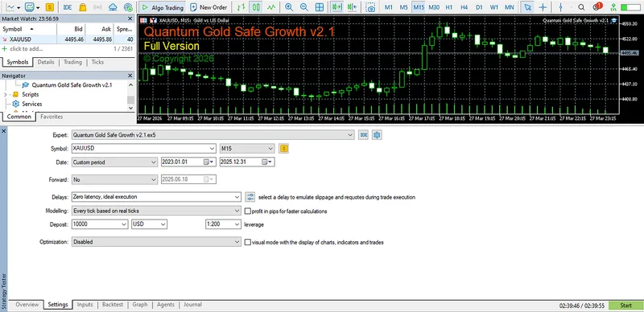The image size is (644, 312).
Task: Toggle chart auto scroll
Action: point(337,7)
